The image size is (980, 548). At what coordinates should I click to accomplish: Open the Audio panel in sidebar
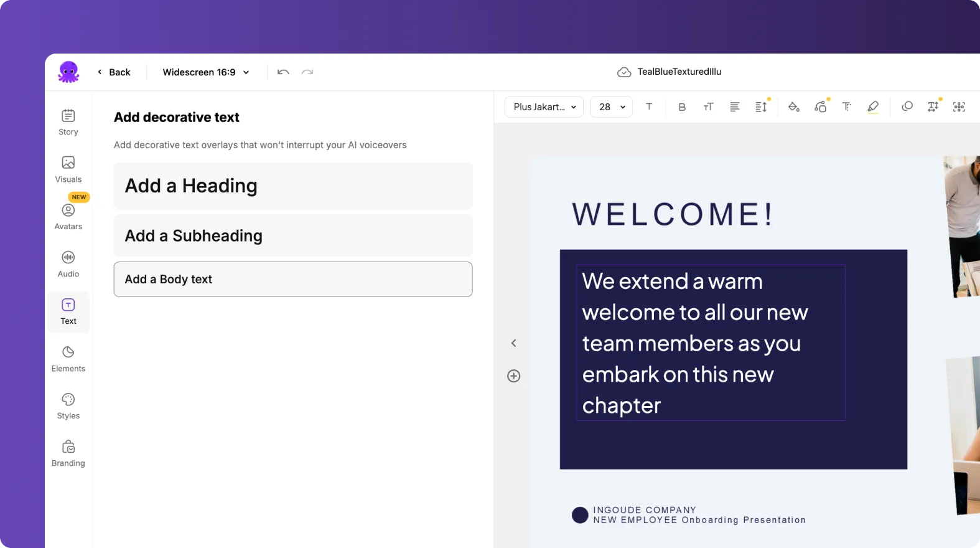(68, 264)
